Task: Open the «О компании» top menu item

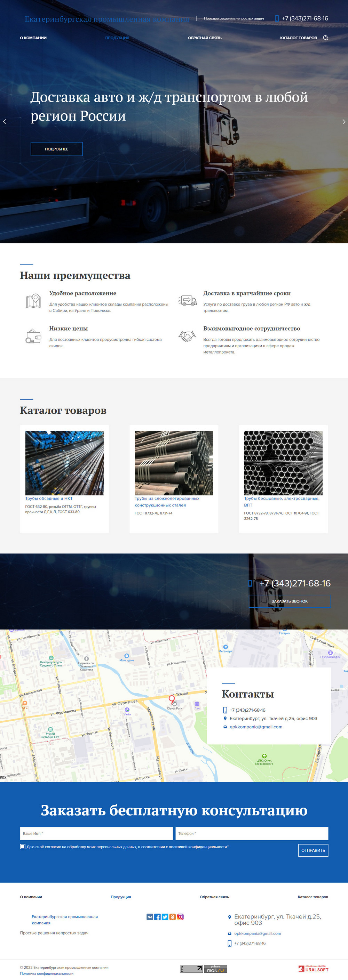Action: [x=33, y=38]
